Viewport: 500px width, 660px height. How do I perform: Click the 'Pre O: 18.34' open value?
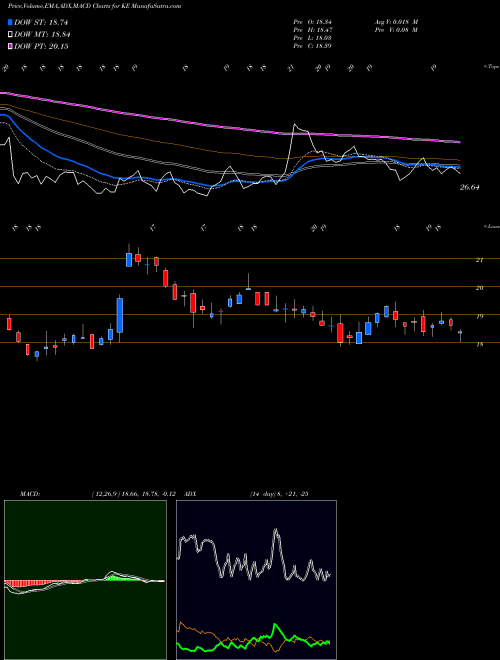click(313, 22)
